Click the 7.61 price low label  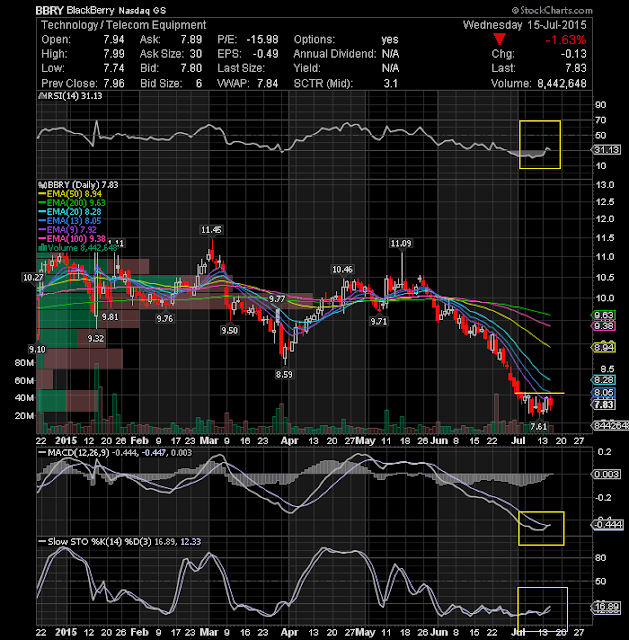tap(538, 427)
